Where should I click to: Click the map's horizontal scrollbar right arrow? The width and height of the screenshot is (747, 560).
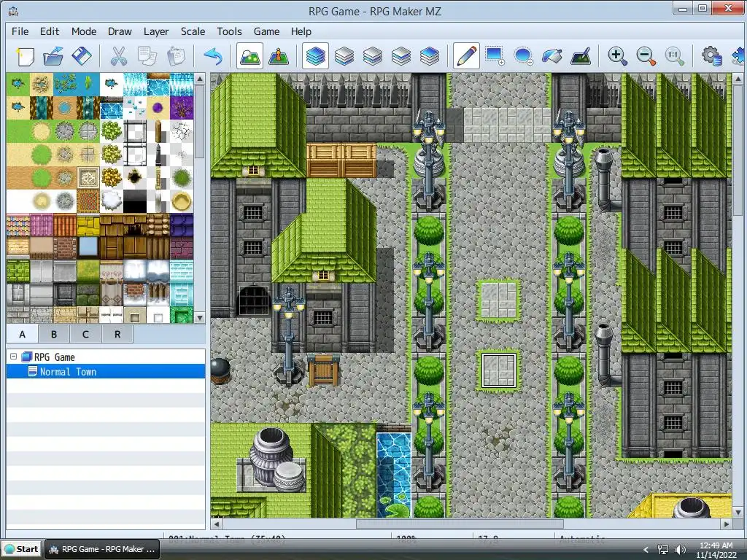[727, 524]
